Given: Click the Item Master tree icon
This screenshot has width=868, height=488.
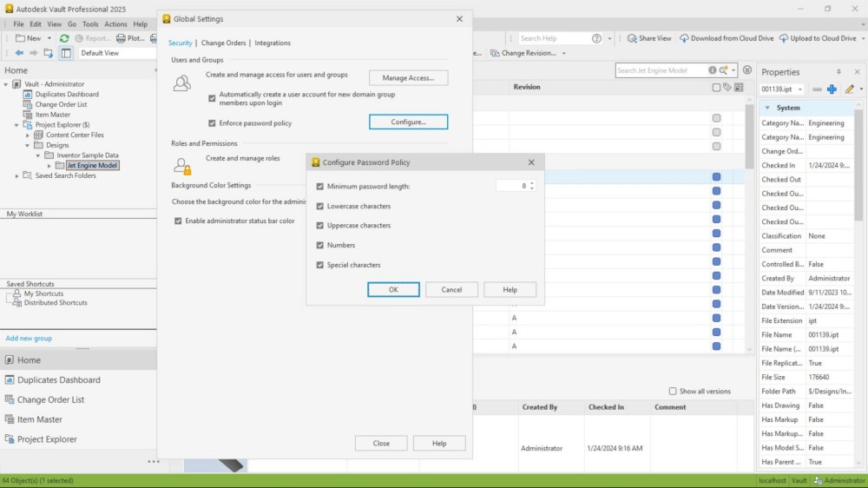Looking at the screenshot, I should pyautogui.click(x=27, y=115).
